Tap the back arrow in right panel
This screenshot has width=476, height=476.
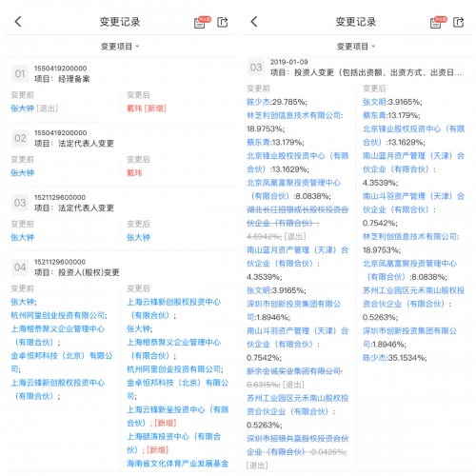[254, 22]
